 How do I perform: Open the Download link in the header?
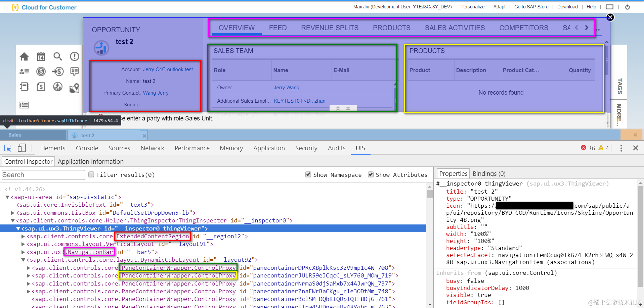pyautogui.click(x=567, y=7)
